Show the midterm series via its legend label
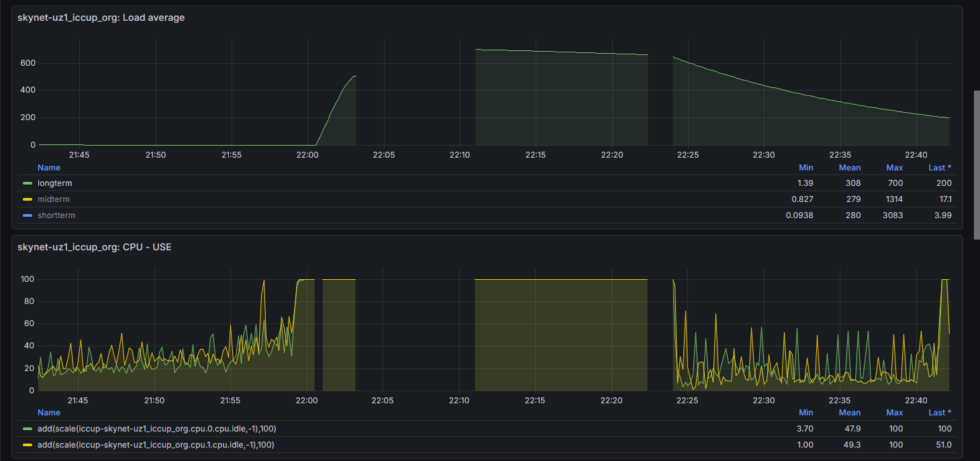This screenshot has height=461, width=980. click(x=54, y=199)
